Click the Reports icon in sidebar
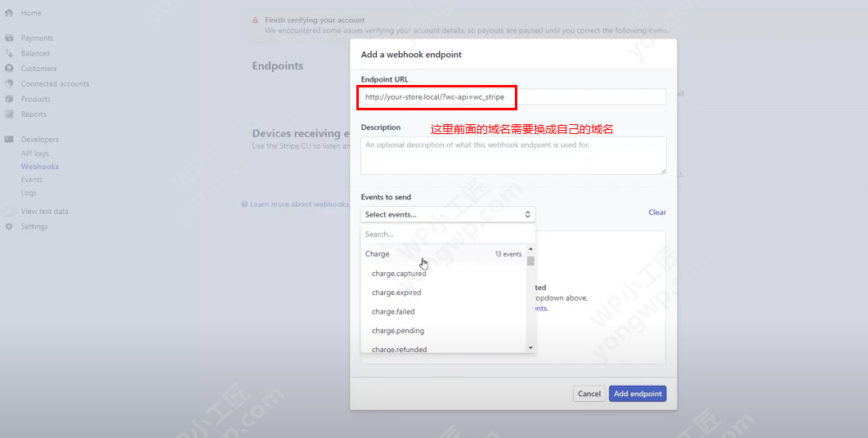Viewport: 868px width, 438px height. 9,114
